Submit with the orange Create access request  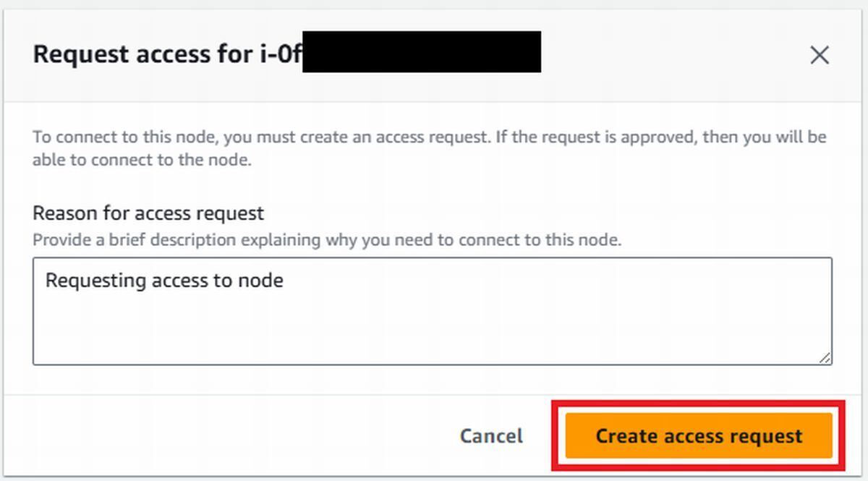tap(699, 436)
